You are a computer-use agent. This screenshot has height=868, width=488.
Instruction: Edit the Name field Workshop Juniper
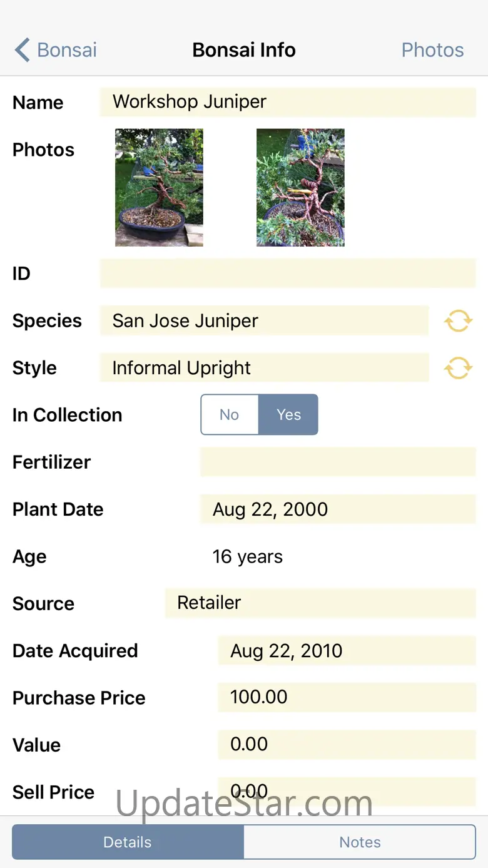coord(288,102)
